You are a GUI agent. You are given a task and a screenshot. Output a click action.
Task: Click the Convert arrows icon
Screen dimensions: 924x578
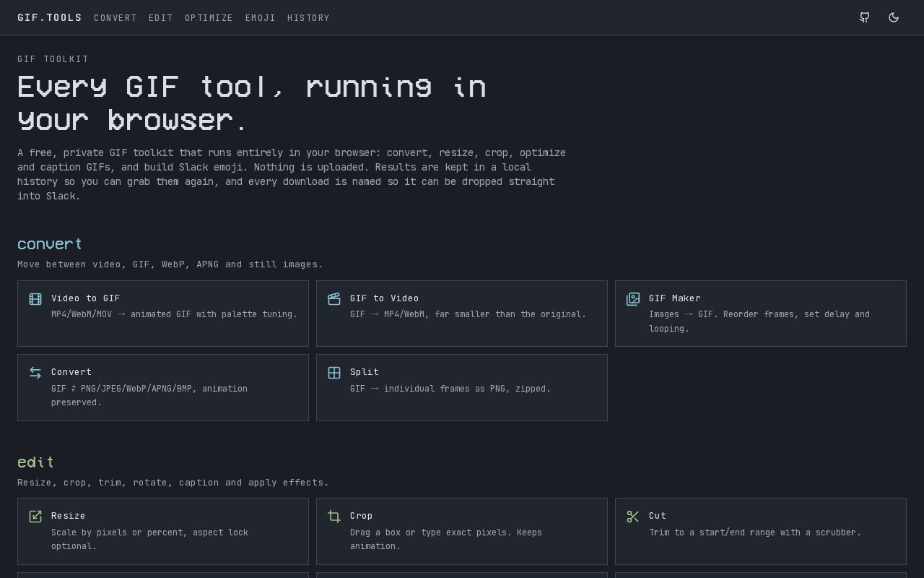[35, 373]
